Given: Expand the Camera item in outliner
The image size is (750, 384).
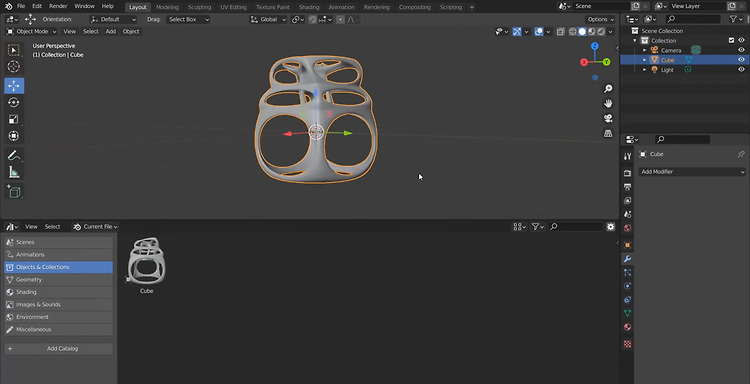Looking at the screenshot, I should [x=644, y=50].
